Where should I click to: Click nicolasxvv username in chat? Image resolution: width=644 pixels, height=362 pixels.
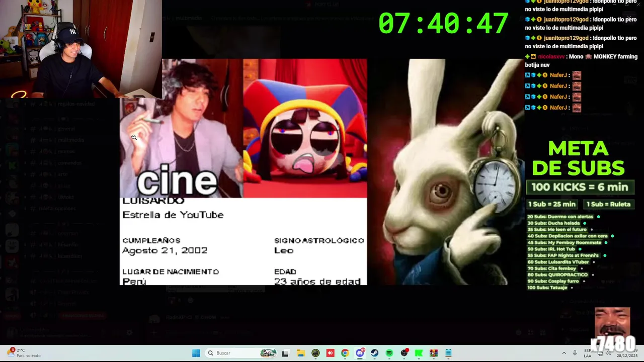[x=552, y=57]
